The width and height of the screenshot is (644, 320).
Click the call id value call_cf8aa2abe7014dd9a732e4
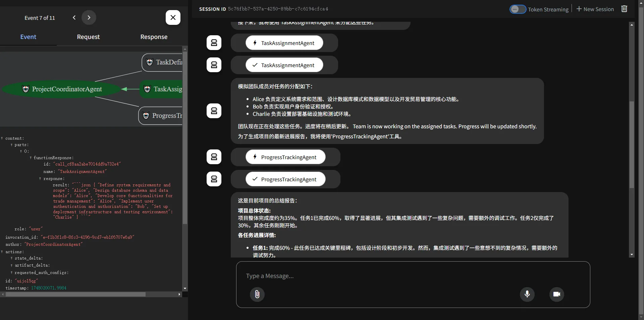[x=87, y=164]
